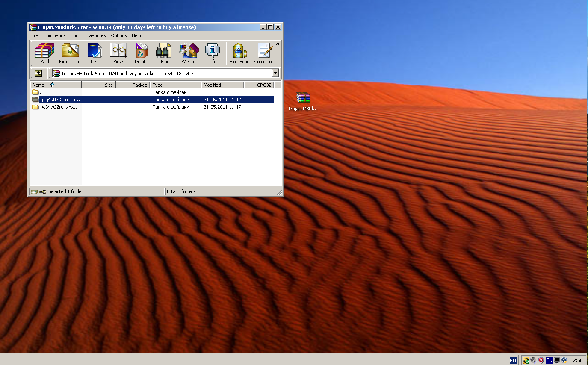Go up one level using the arrow button
The image size is (588, 365).
pyautogui.click(x=38, y=73)
